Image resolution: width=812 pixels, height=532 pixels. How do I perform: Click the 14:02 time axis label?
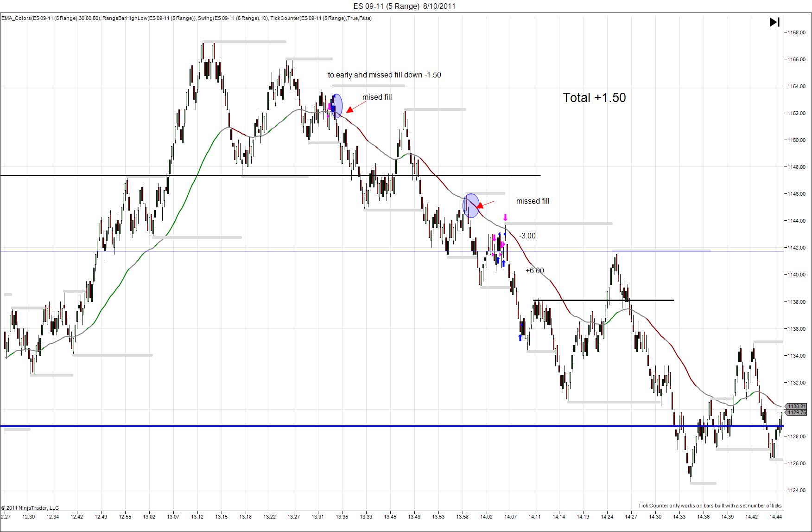coord(487,517)
